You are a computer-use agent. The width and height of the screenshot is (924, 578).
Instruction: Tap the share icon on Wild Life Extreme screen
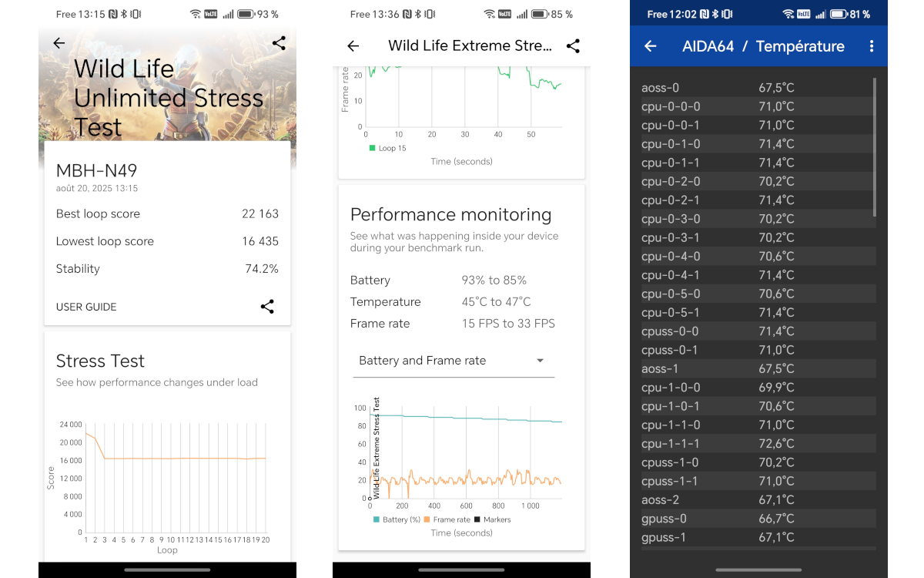coord(573,46)
